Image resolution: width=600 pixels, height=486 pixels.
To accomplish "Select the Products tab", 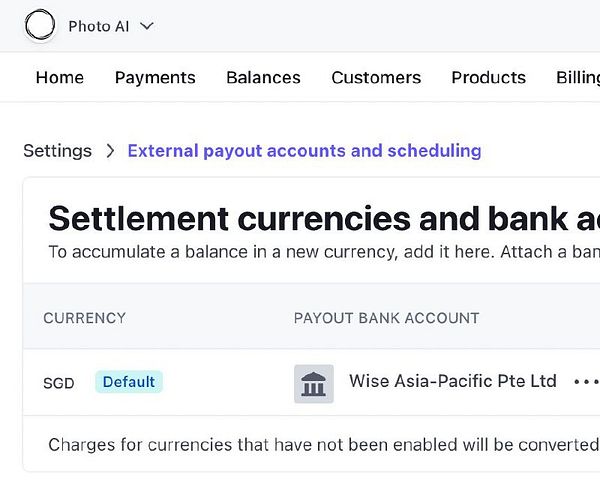I will (x=488, y=77).
